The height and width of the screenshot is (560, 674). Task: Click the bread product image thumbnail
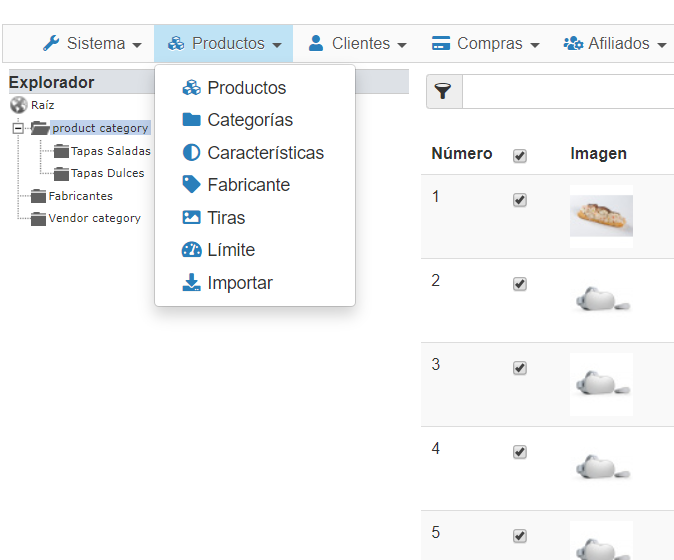tap(601, 215)
